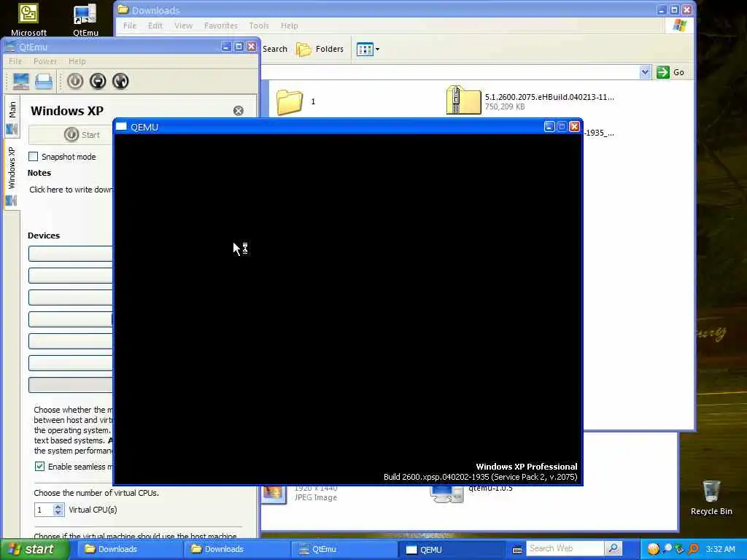Select the qtemu-1.0.5 installer icon

pos(446,494)
